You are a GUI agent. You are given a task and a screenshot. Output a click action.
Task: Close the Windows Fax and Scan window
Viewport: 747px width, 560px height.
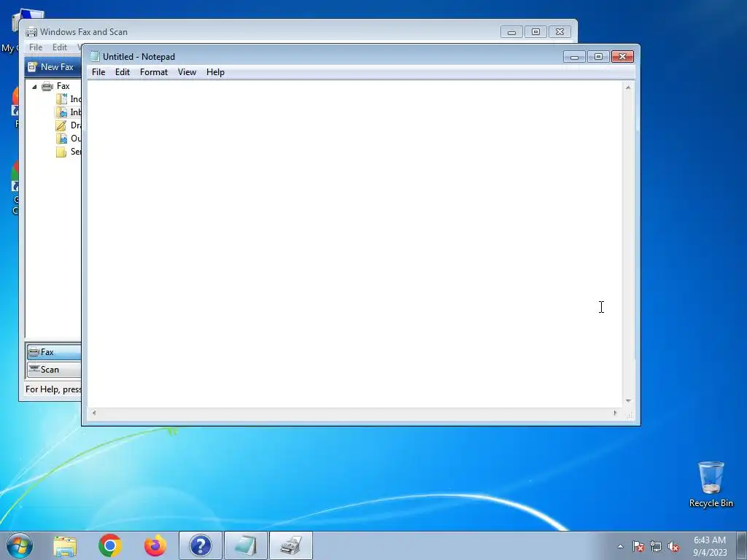click(x=560, y=32)
